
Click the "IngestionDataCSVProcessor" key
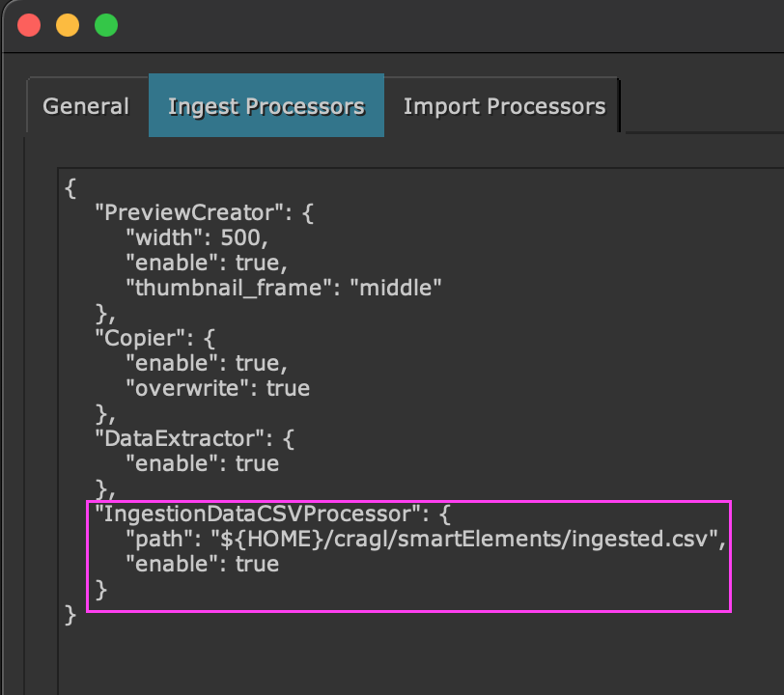coord(254,514)
